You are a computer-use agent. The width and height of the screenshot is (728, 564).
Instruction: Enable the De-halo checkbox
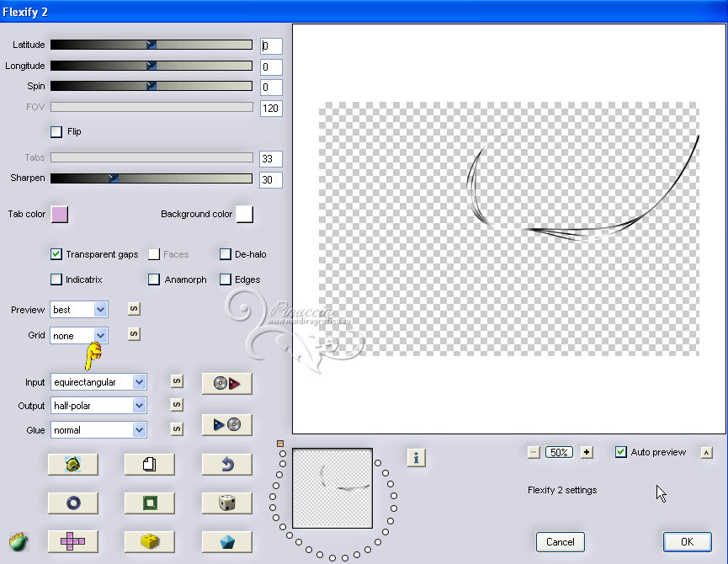click(226, 254)
